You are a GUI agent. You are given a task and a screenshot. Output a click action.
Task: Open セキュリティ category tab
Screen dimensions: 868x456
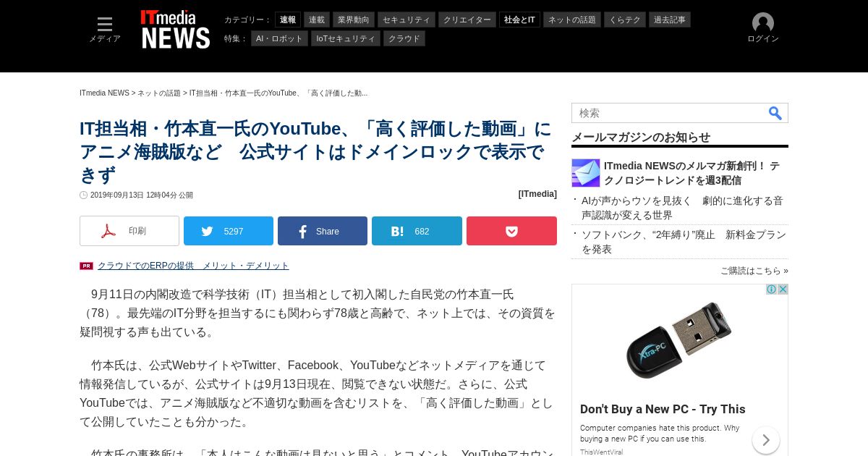pyautogui.click(x=407, y=20)
